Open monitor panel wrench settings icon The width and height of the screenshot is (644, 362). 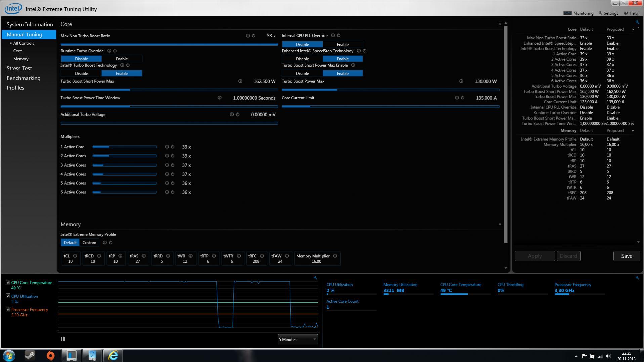[637, 278]
